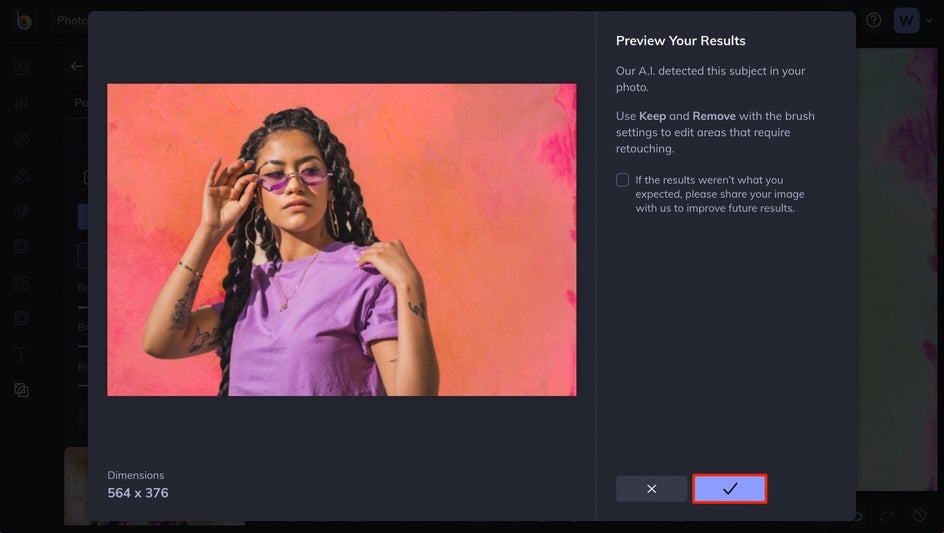Confirm results with the checkmark button
The height and width of the screenshot is (533, 944).
729,488
